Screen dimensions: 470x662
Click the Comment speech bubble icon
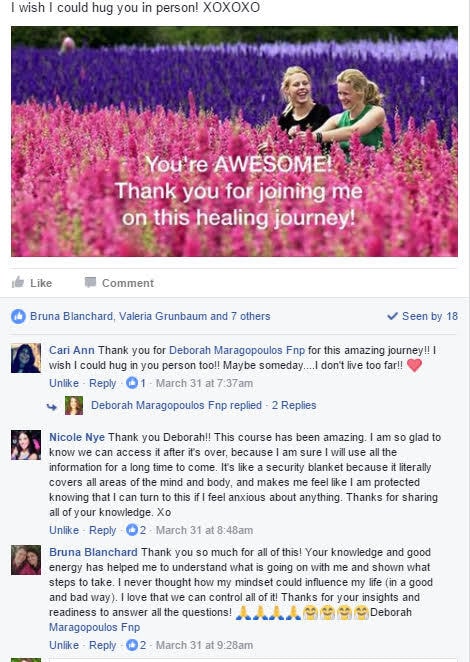pos(90,282)
